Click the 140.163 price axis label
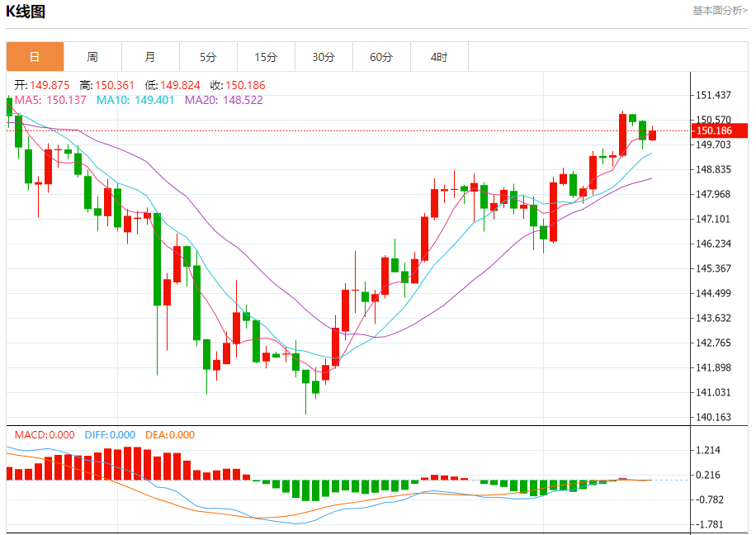Image resolution: width=756 pixels, height=535 pixels. tap(713, 417)
